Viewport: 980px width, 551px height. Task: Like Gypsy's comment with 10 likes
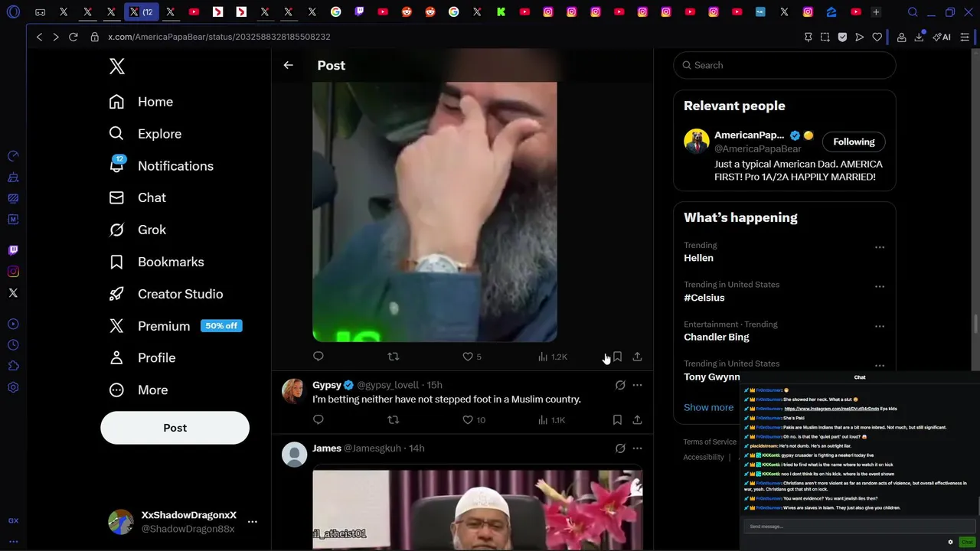coord(474,419)
